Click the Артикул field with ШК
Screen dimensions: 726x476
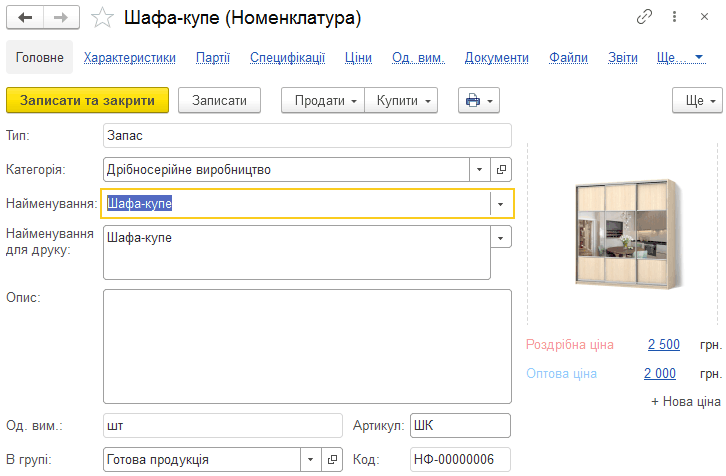(x=460, y=426)
